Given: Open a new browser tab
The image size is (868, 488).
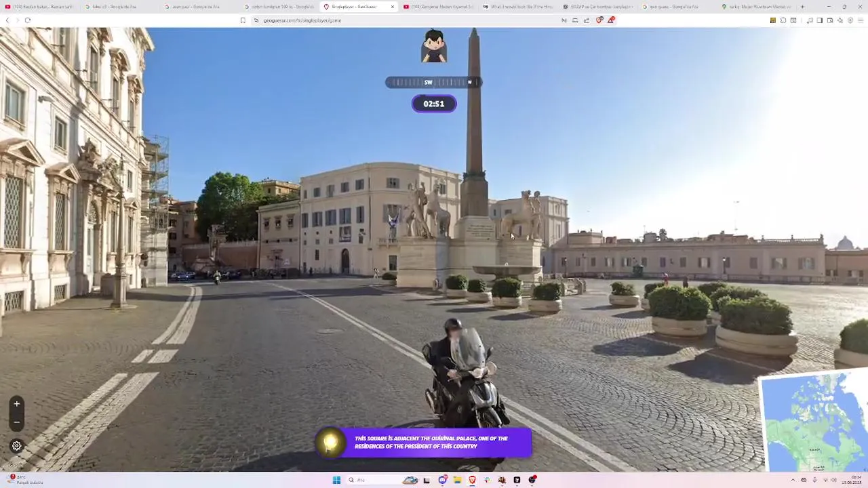Looking at the screenshot, I should tap(802, 7).
